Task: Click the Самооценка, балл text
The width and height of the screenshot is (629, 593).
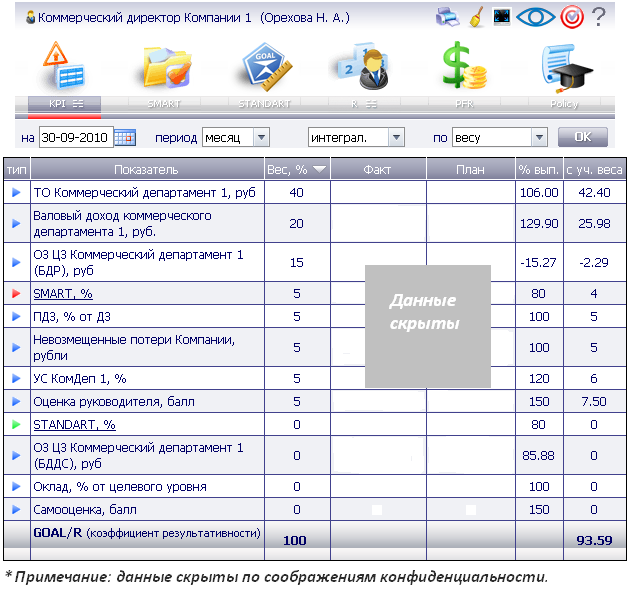Action: coord(85,510)
